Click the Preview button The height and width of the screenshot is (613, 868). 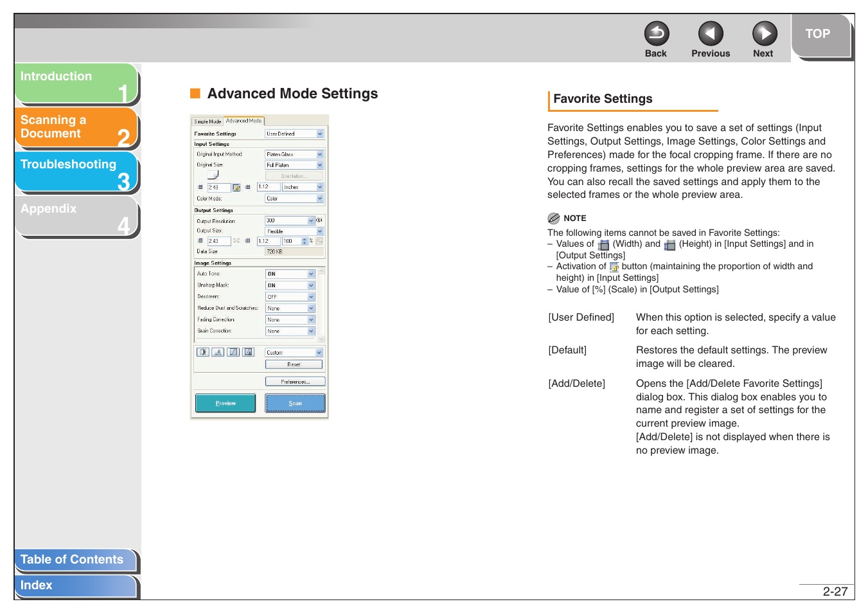coord(226,403)
